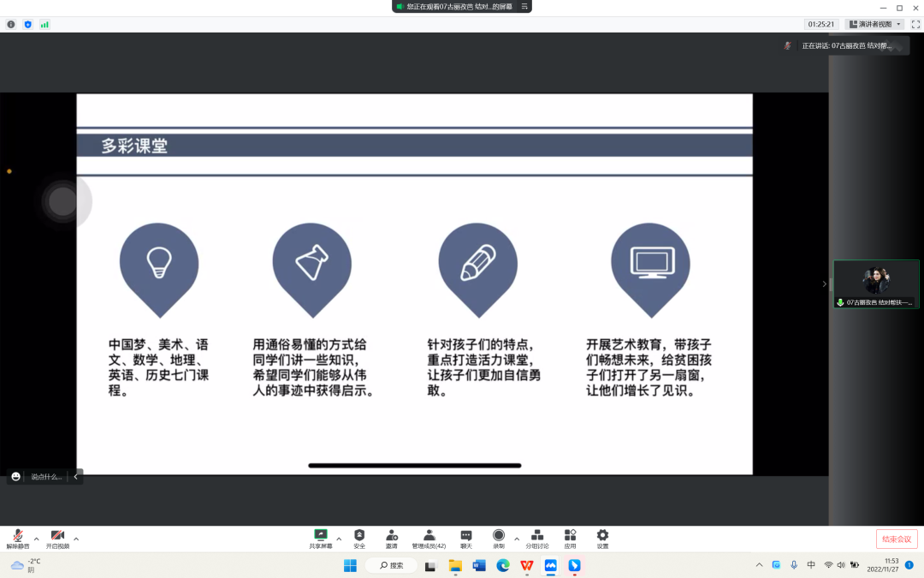Switch to Tencent Meeting taskbar icon
This screenshot has width=924, height=578.
tap(550, 566)
